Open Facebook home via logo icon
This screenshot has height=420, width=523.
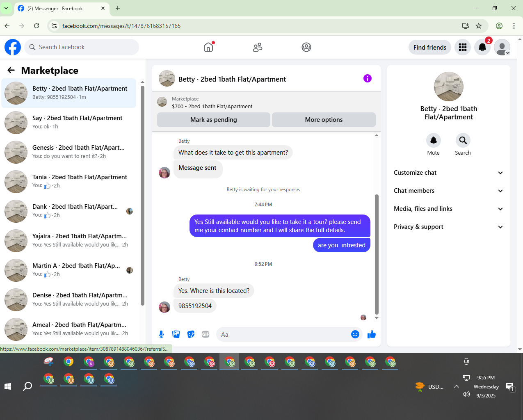coord(13,47)
